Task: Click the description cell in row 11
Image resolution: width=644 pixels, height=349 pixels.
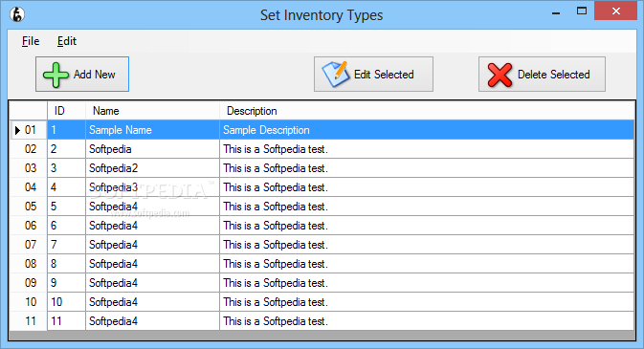Action: pyautogui.click(x=427, y=320)
